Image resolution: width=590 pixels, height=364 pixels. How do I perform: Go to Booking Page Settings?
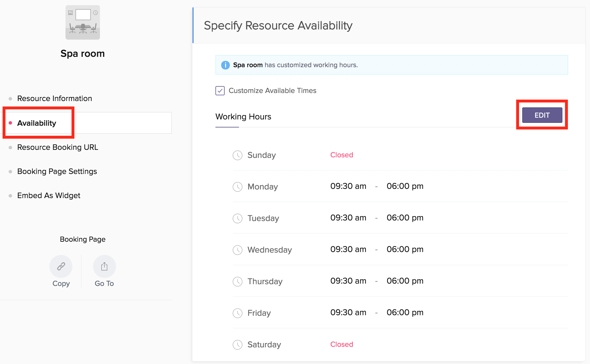[x=57, y=171]
